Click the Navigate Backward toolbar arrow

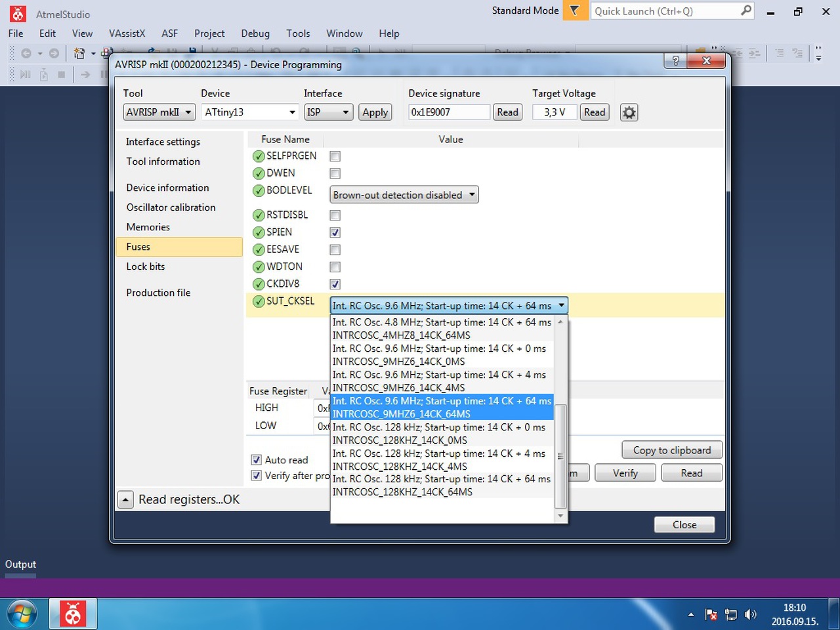point(26,53)
